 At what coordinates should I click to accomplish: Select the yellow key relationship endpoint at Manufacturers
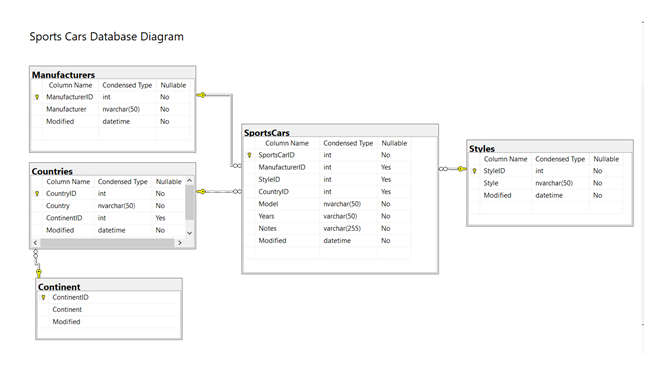click(x=202, y=95)
